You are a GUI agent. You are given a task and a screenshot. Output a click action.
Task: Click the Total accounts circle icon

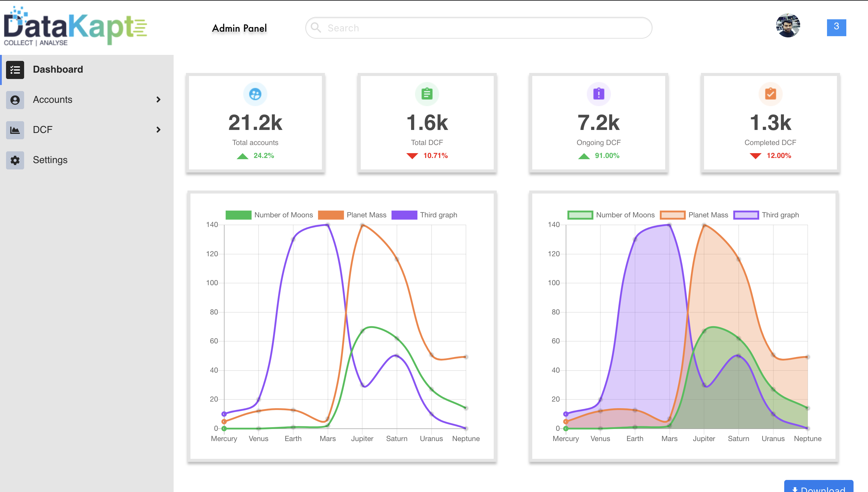pyautogui.click(x=255, y=94)
